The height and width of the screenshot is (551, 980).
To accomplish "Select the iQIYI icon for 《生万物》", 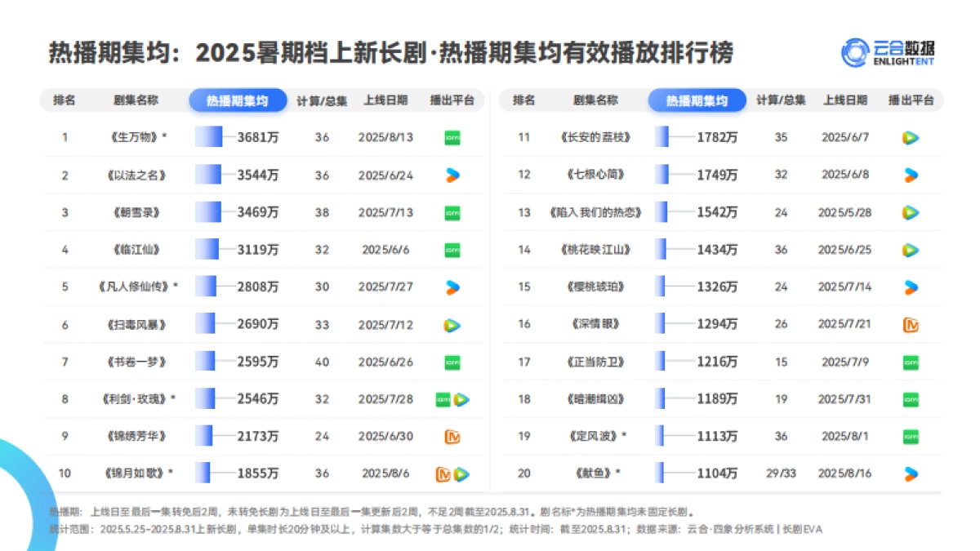I will tap(452, 137).
